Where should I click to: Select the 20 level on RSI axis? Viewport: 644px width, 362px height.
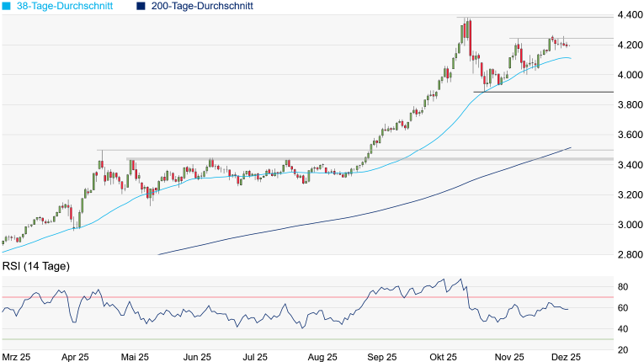624,349
